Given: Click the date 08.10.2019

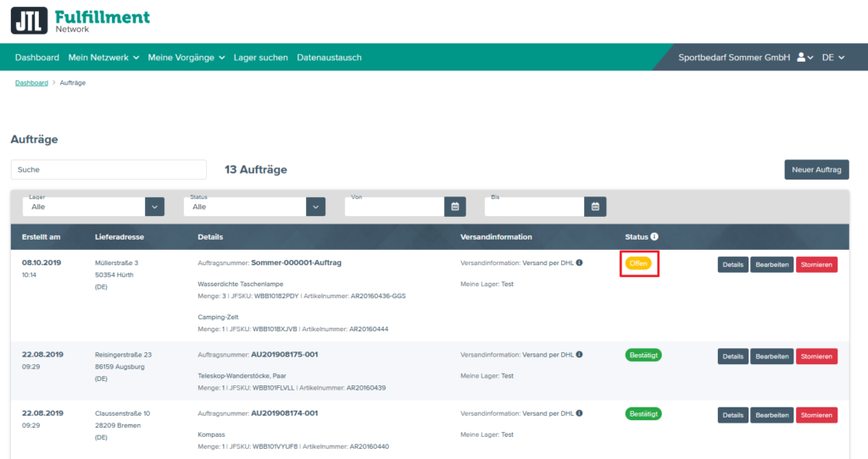Looking at the screenshot, I should click(42, 263).
